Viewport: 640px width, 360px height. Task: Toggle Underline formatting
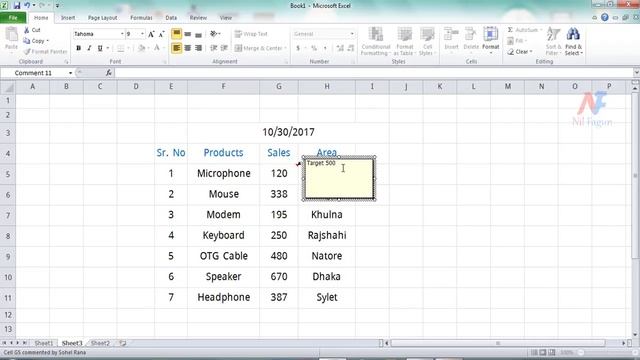click(100, 48)
